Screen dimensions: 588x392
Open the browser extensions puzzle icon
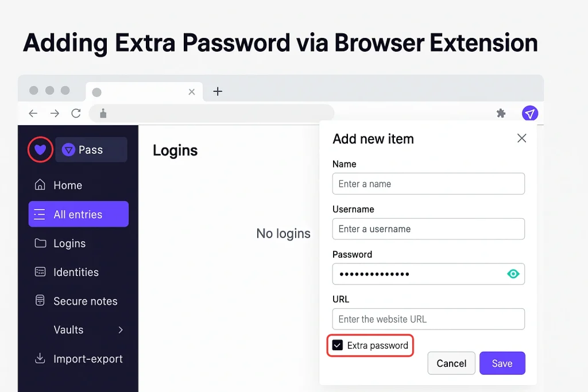pyautogui.click(x=501, y=114)
